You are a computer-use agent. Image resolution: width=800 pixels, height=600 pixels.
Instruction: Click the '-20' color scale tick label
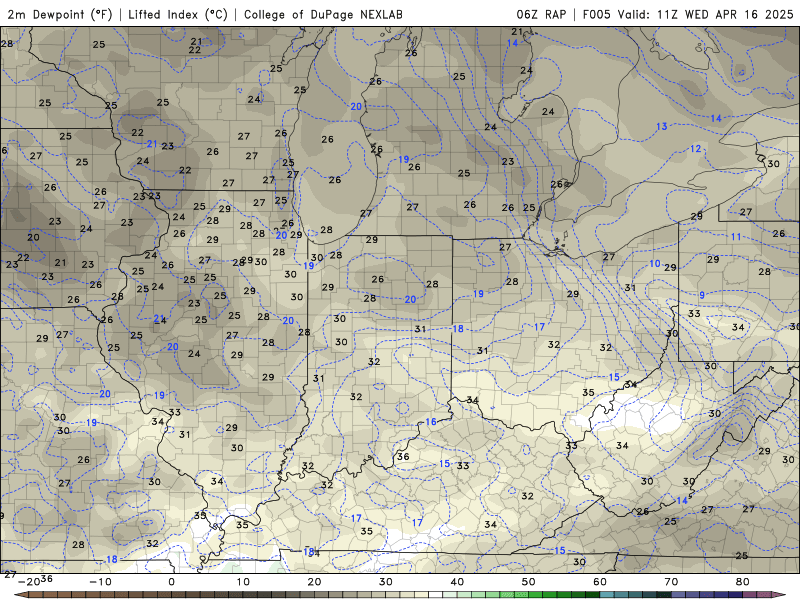click(x=28, y=582)
